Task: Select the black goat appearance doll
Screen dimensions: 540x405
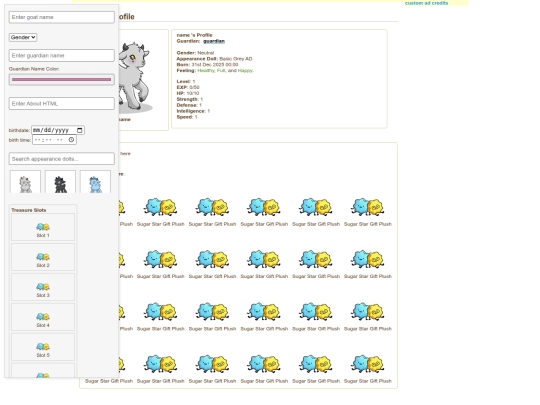Action: pyautogui.click(x=60, y=182)
